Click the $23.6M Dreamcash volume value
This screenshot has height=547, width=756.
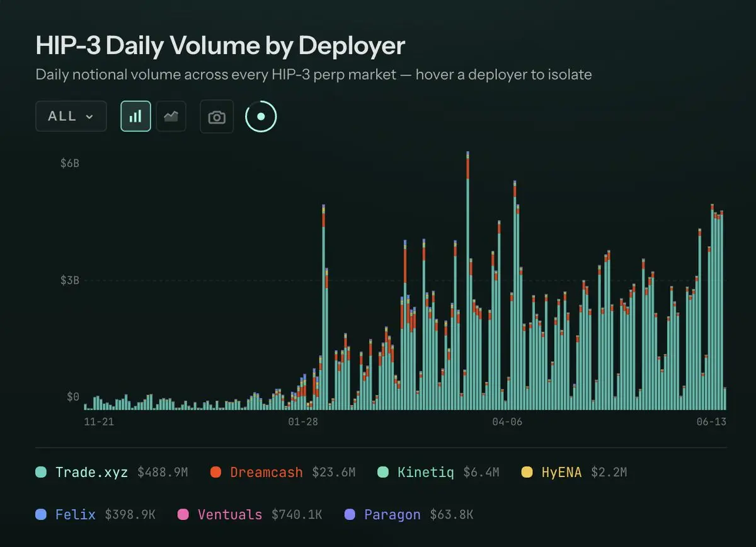coord(333,472)
